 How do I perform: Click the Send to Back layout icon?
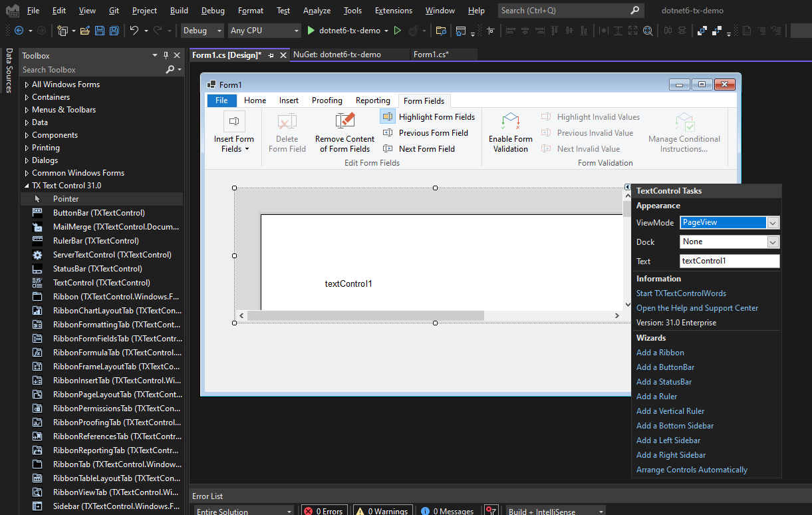pos(717,31)
